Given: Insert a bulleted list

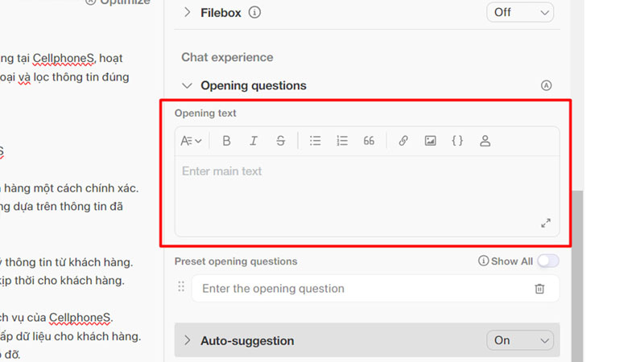Looking at the screenshot, I should (316, 141).
